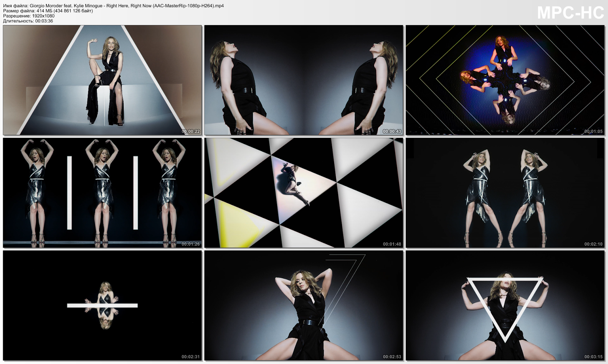
Task: Click the 00:01:05 timestamp label
Action: click(594, 131)
